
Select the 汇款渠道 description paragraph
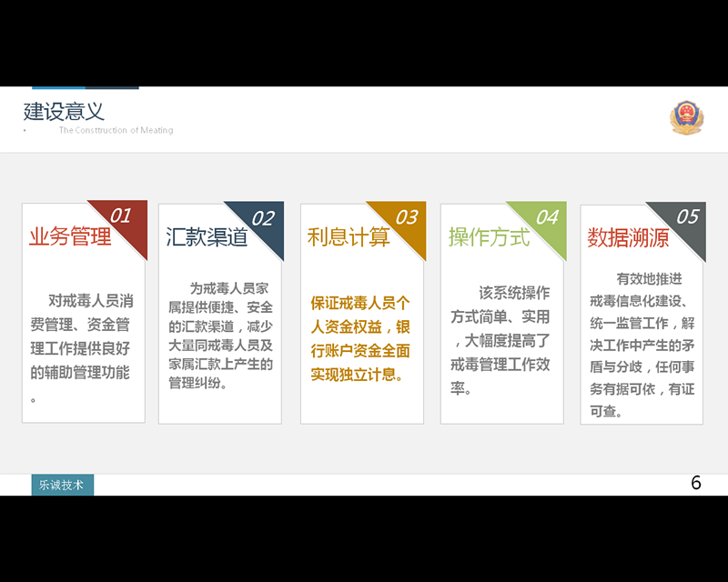(220, 335)
